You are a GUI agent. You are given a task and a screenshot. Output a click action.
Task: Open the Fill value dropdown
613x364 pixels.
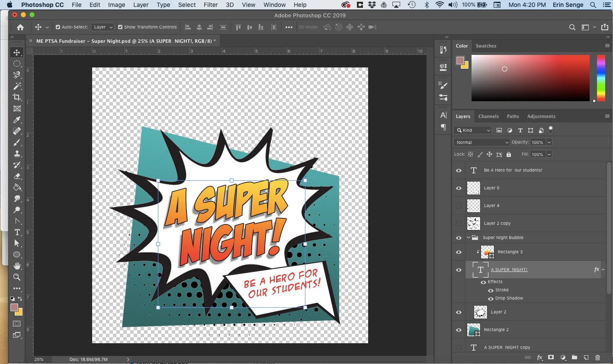(x=549, y=154)
